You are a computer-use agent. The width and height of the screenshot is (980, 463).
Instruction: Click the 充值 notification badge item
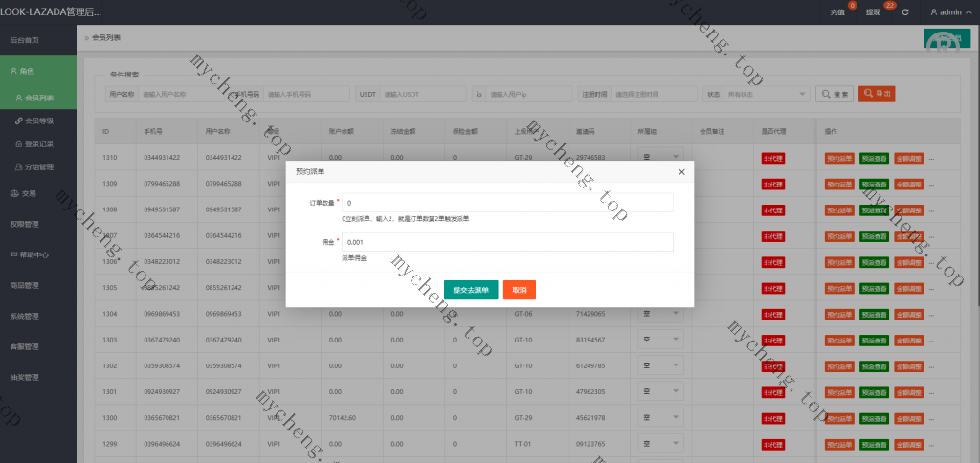[x=837, y=12]
